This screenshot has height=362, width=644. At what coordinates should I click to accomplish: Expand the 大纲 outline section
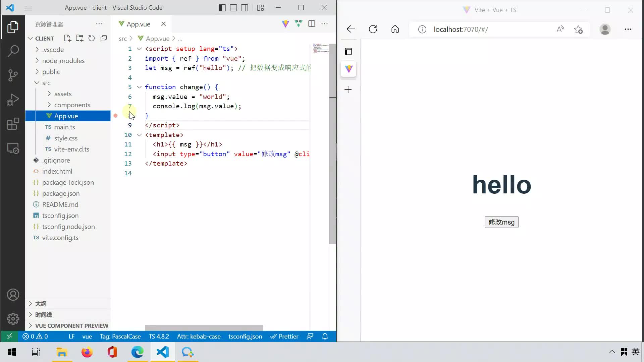pos(68,304)
